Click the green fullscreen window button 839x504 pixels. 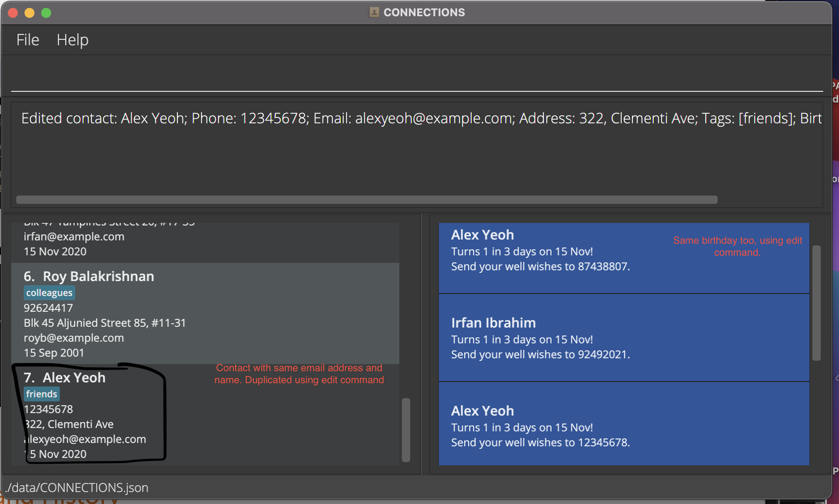coord(46,13)
